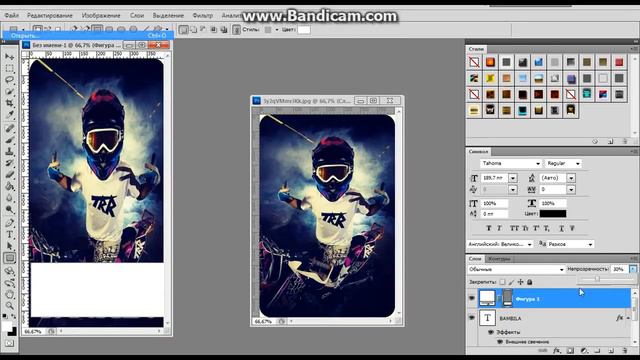Image resolution: width=640 pixels, height=360 pixels.
Task: Select the Dodge tool
Action: tap(9, 209)
